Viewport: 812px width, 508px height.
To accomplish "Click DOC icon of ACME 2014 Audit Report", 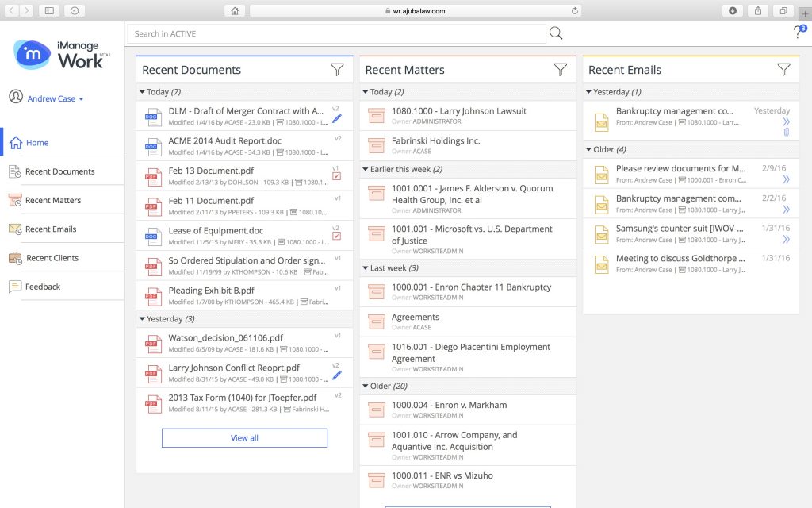I will pyautogui.click(x=153, y=147).
